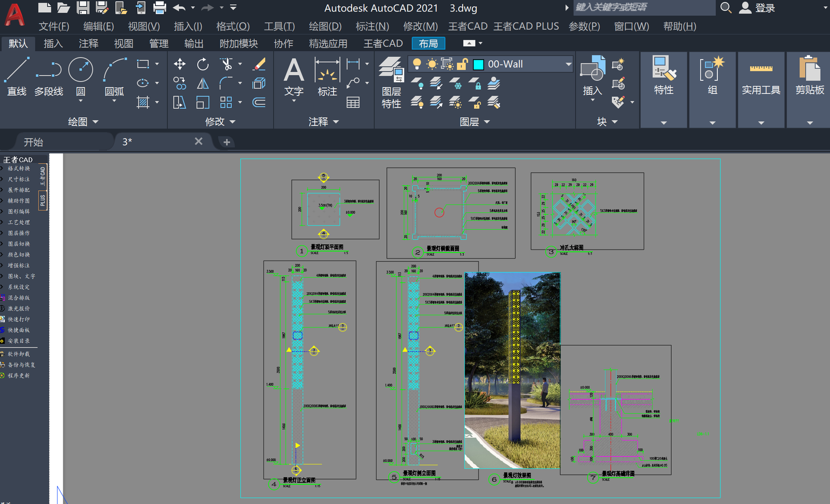
Task: Open the Array tool dropdown arrow
Action: (x=240, y=102)
